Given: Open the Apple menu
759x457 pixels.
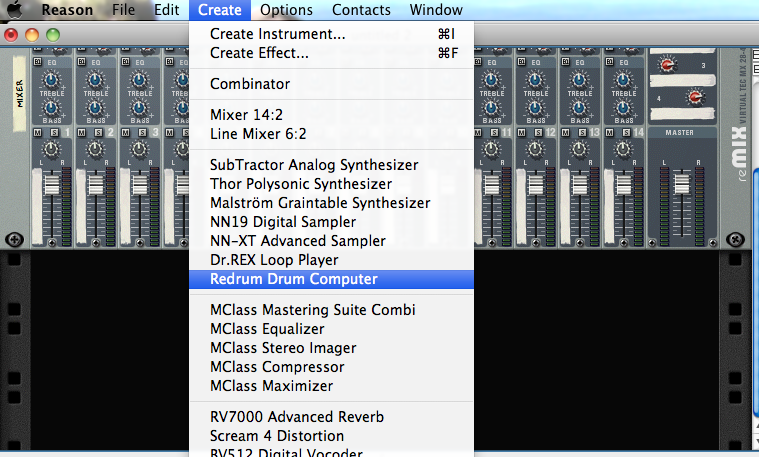Looking at the screenshot, I should [15, 10].
